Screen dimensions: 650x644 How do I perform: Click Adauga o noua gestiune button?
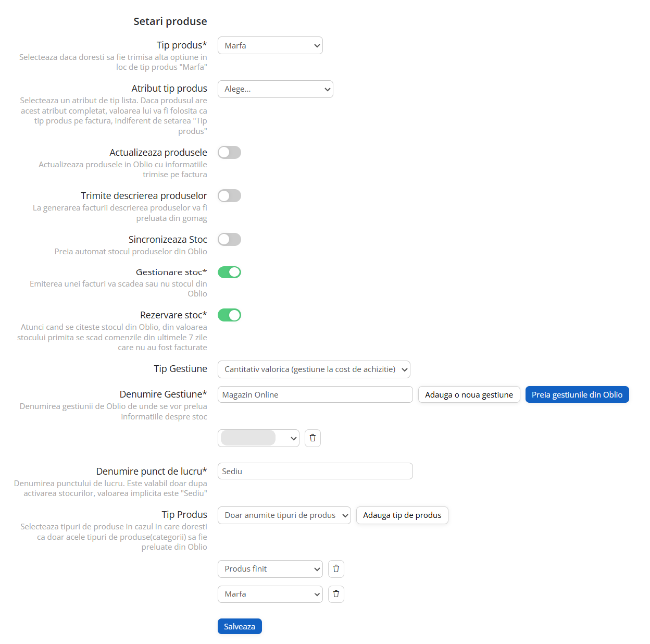tap(469, 394)
